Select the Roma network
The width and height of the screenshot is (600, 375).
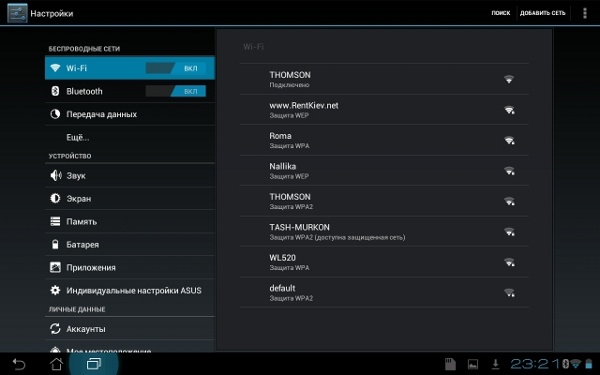(x=384, y=140)
